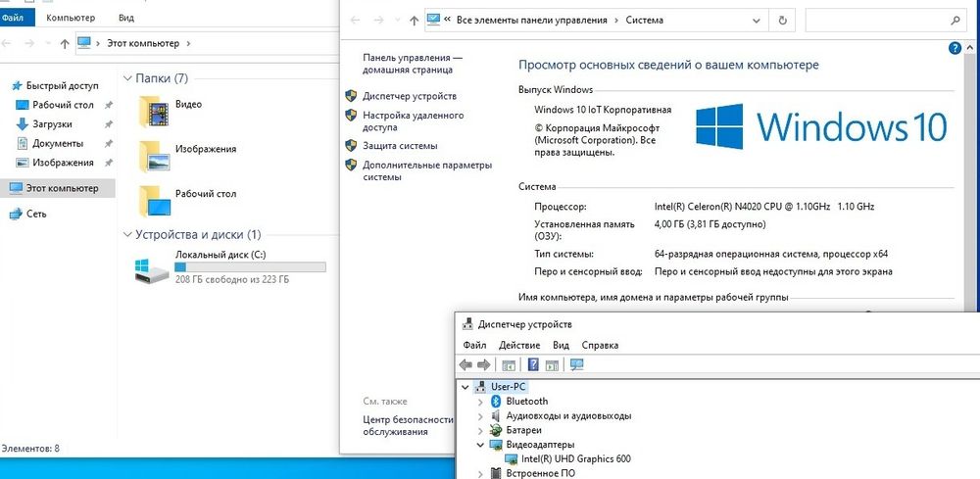Collapse the Устройства и диски (1) group
The height and width of the screenshot is (479, 980).
click(127, 235)
